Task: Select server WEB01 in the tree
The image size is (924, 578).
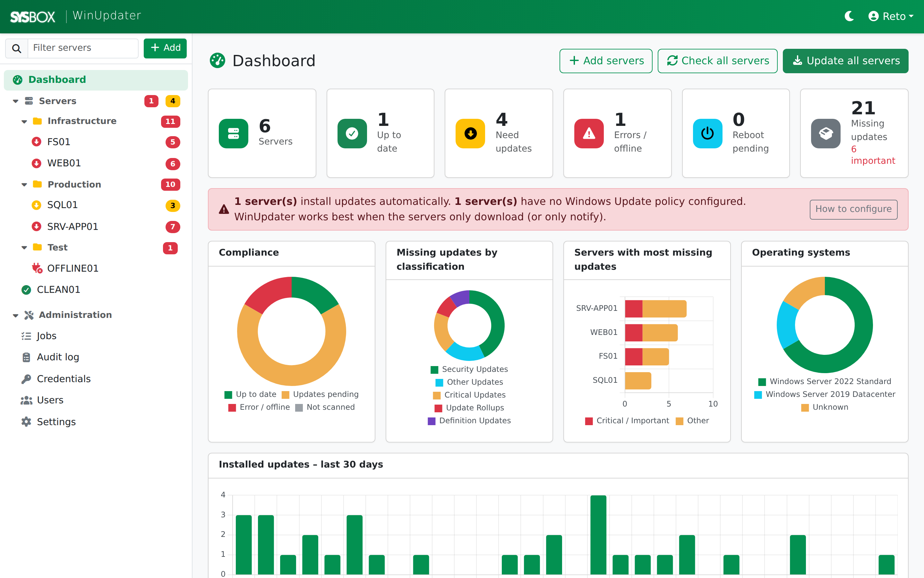Action: point(64,163)
